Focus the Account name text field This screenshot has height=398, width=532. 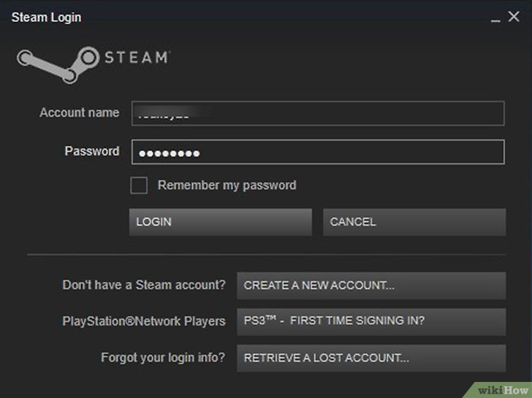click(x=318, y=113)
